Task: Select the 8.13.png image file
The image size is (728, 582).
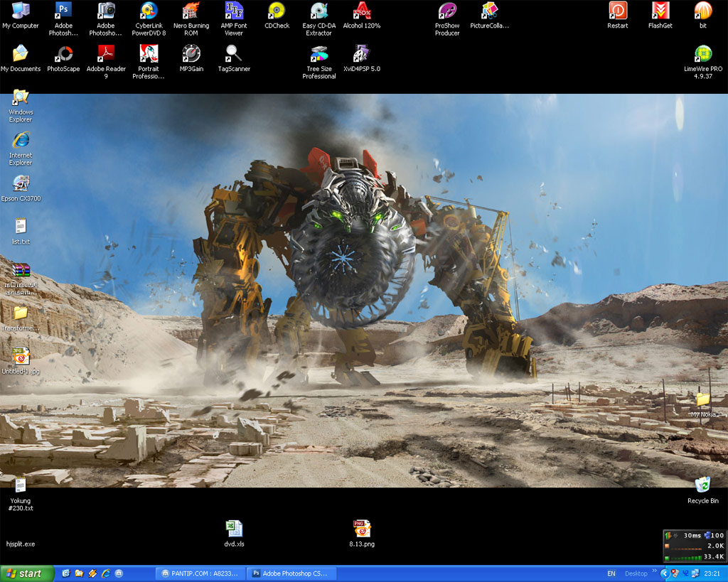Action: coord(362,534)
